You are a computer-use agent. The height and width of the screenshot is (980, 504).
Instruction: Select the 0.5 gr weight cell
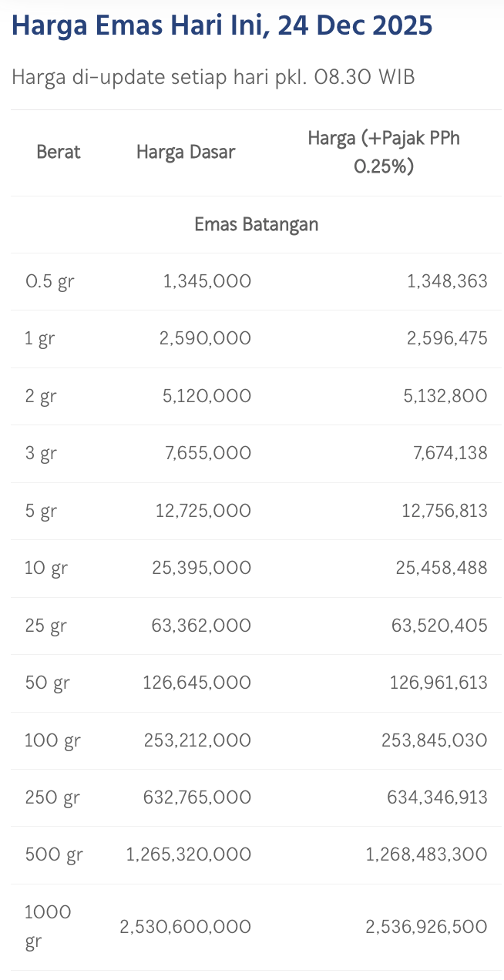tap(50, 281)
